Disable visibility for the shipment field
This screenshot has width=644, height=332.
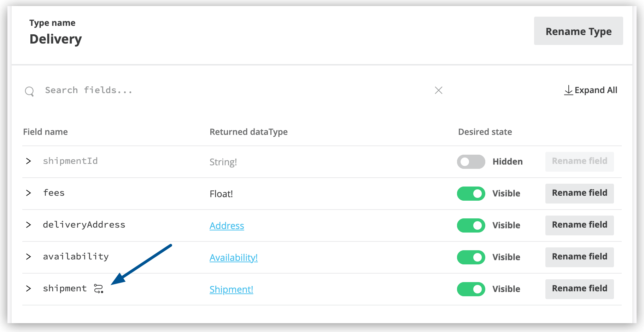[x=471, y=289]
